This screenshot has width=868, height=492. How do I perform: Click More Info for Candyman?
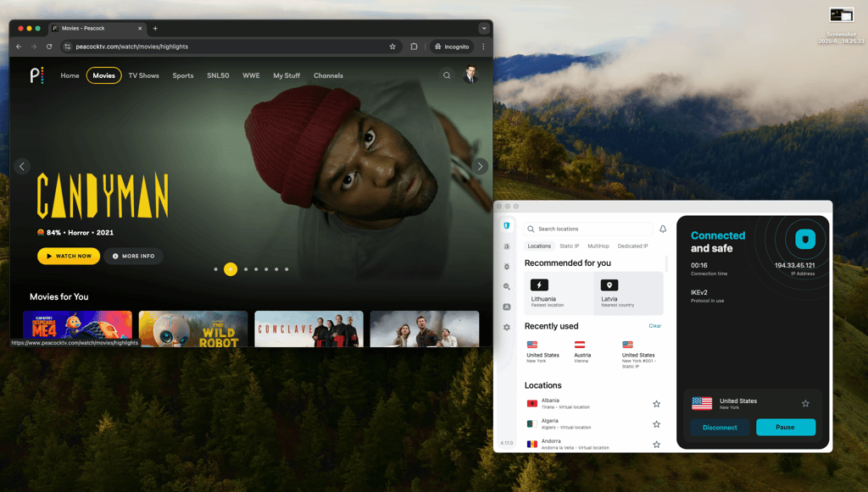coord(133,256)
